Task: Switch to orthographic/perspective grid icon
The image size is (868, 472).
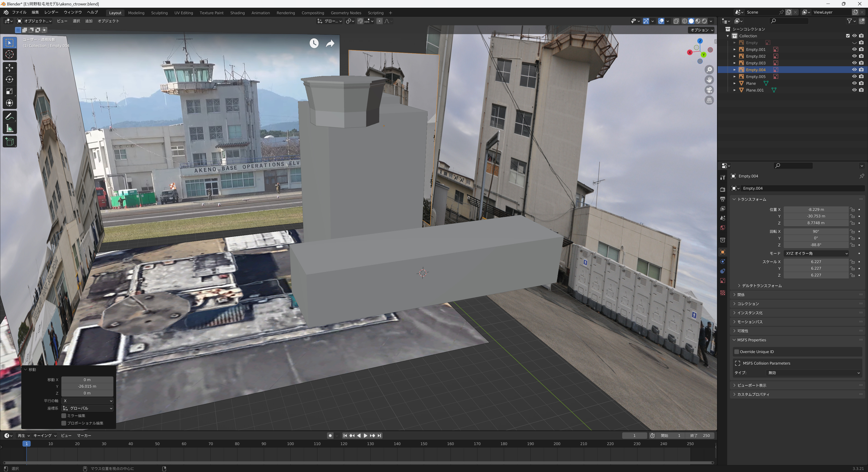Action: pos(709,100)
